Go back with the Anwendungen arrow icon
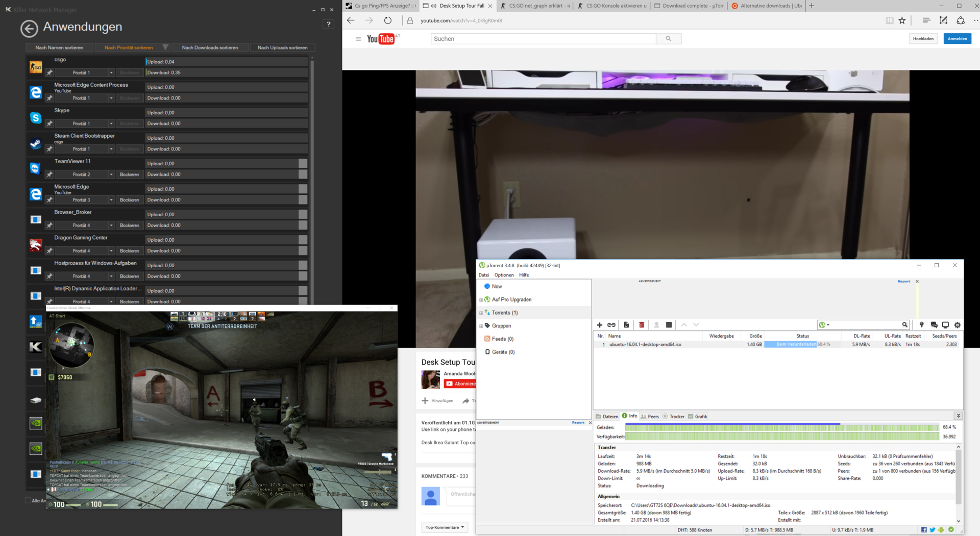Screen dimensions: 980x536 (29, 29)
